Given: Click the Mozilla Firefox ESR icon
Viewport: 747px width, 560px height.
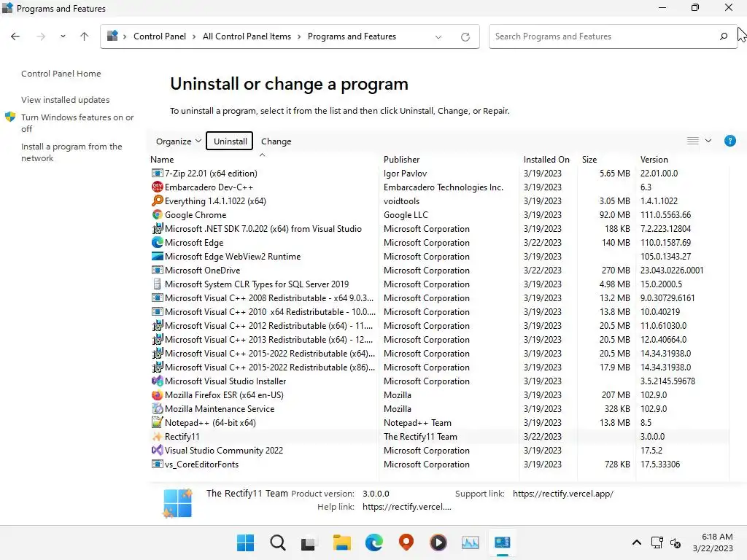Looking at the screenshot, I should click(157, 394).
